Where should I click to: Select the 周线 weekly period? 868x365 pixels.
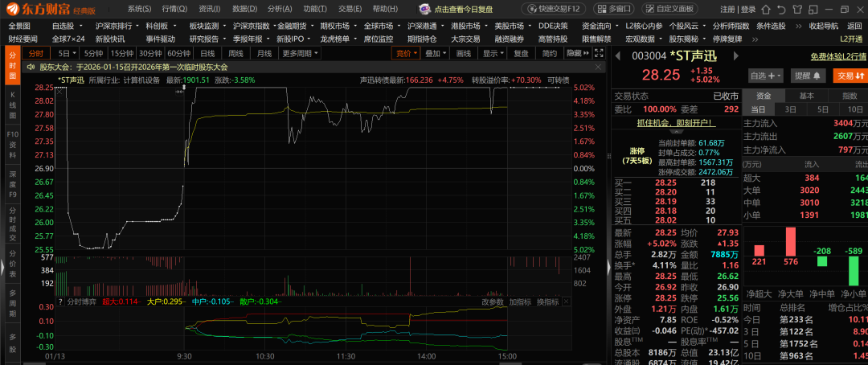click(x=235, y=53)
